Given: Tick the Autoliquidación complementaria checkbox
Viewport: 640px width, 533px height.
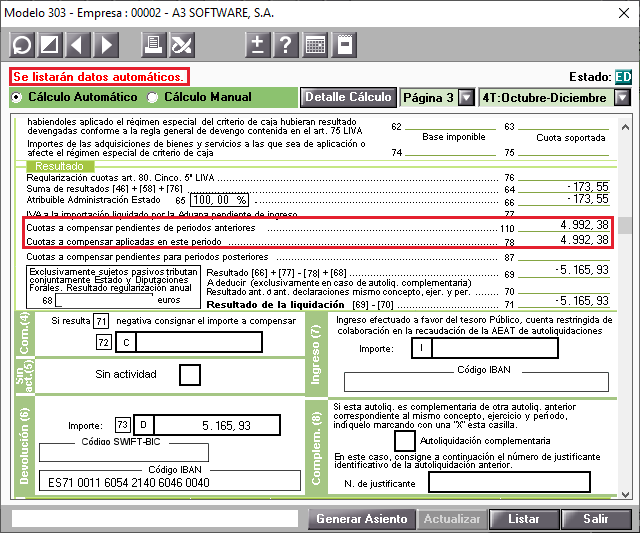Looking at the screenshot, I should 404,441.
